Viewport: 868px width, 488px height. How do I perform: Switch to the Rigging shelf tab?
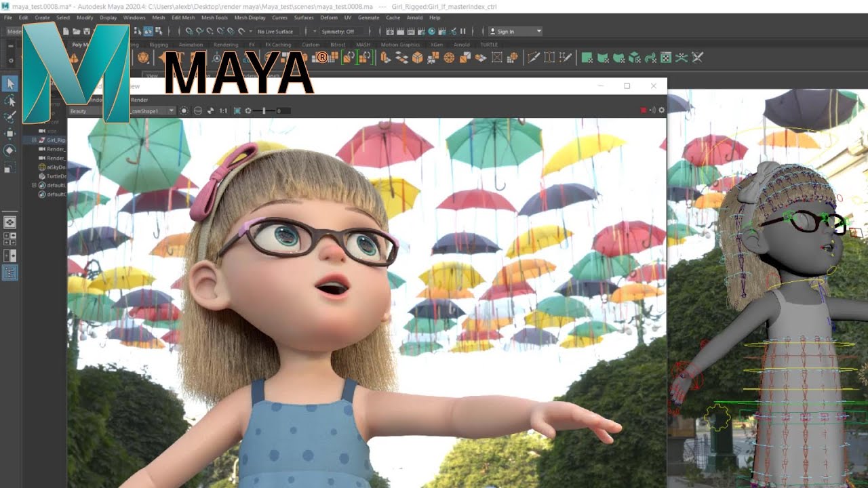point(159,45)
